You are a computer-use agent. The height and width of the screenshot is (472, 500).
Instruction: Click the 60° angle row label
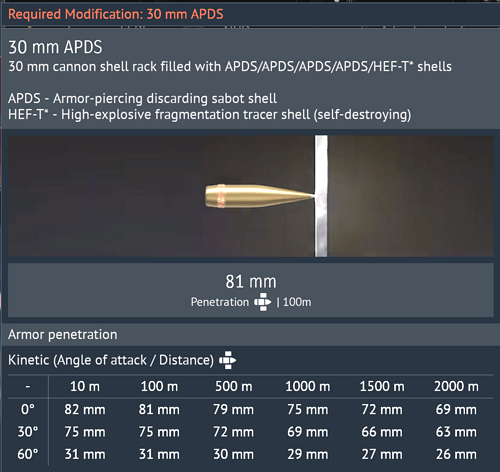(28, 454)
